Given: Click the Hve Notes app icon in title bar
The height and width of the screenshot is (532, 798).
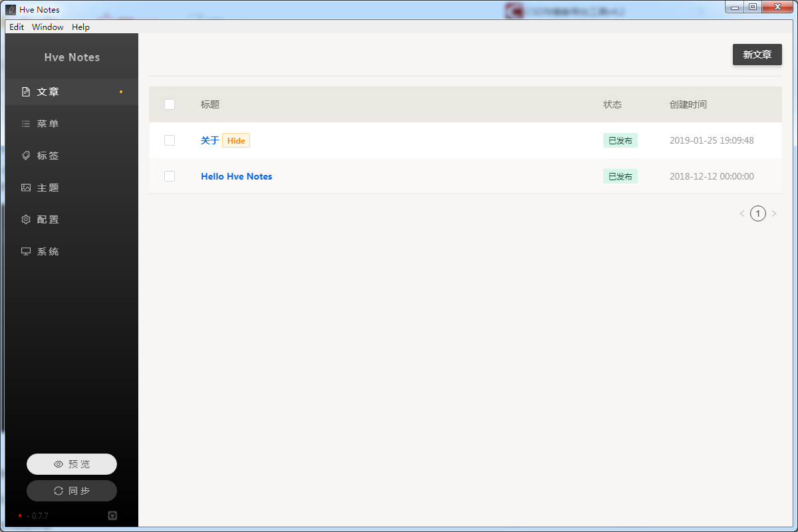Looking at the screenshot, I should tap(11, 9).
